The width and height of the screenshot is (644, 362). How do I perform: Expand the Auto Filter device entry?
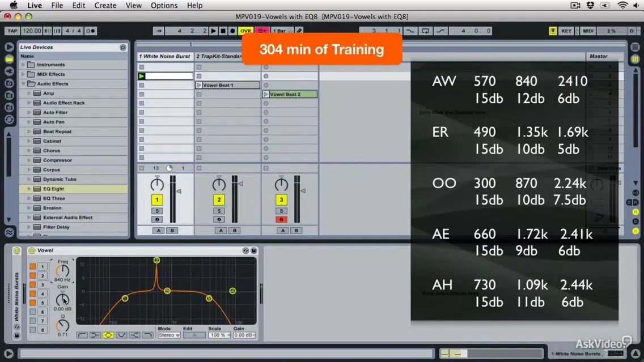click(29, 113)
